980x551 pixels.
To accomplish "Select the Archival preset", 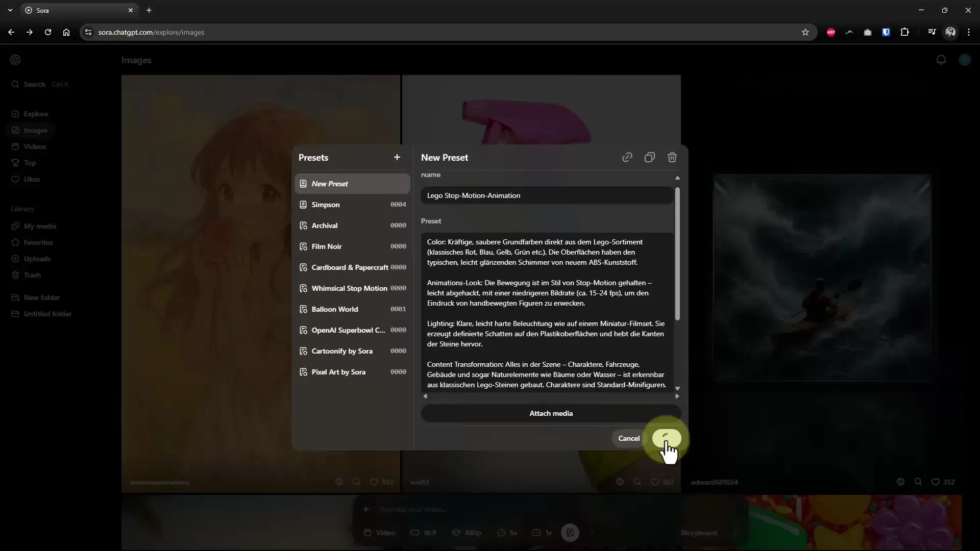I will [x=352, y=226].
